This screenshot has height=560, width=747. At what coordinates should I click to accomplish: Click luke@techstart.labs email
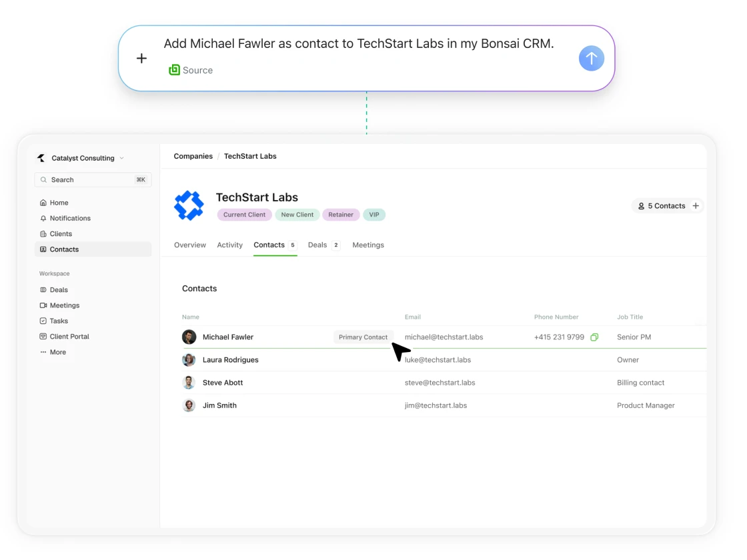pos(438,360)
